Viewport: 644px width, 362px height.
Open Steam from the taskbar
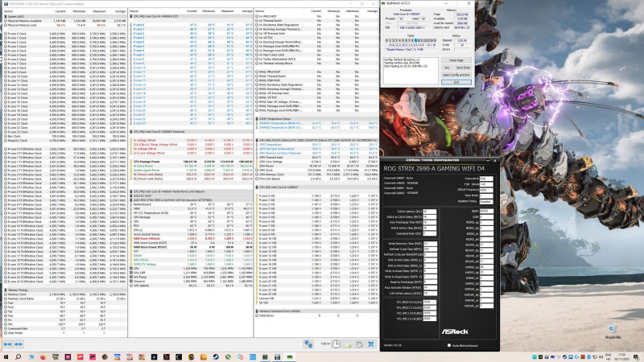pos(216,357)
